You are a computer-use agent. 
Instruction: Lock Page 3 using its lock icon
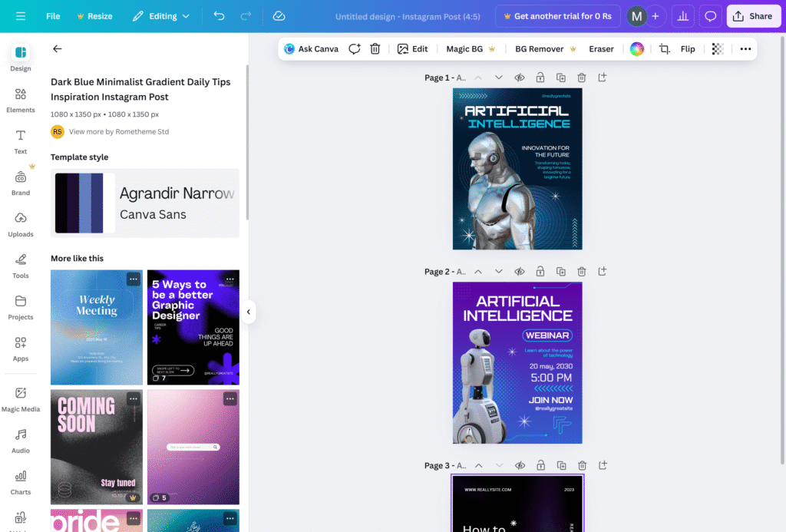(x=540, y=465)
